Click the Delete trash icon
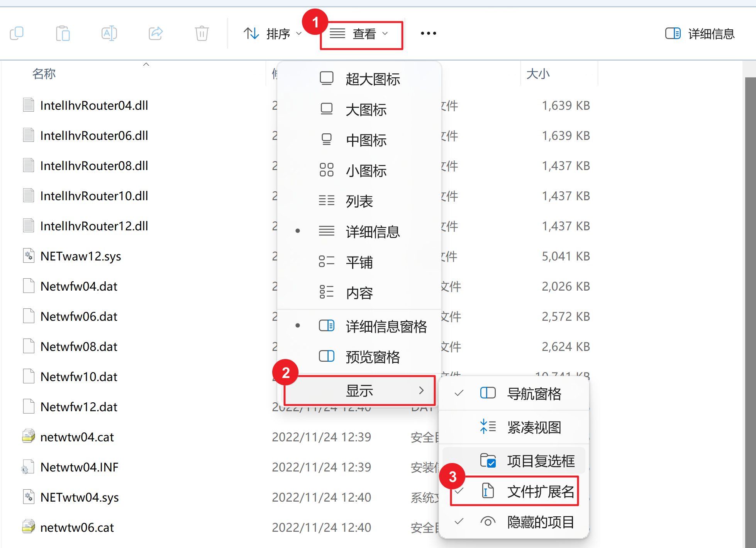The width and height of the screenshot is (756, 548). (202, 33)
